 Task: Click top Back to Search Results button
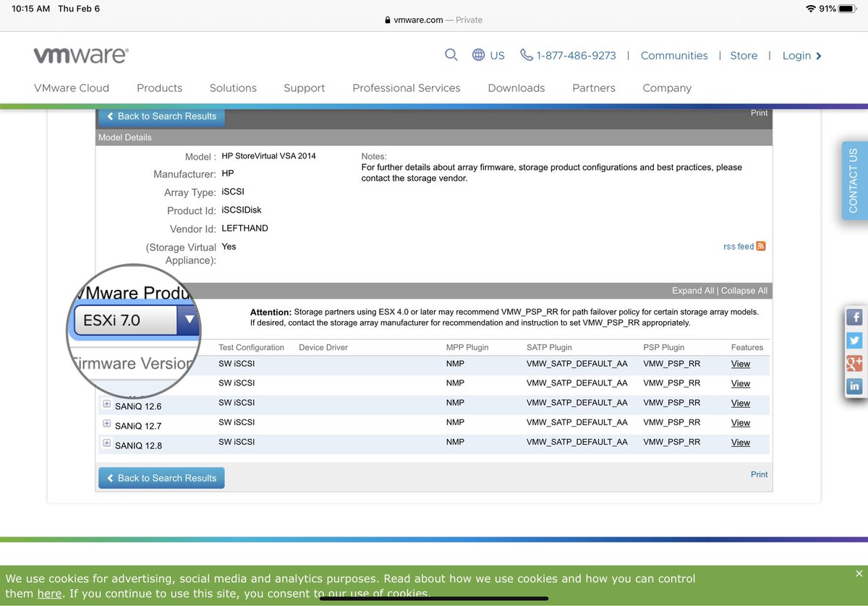(161, 116)
